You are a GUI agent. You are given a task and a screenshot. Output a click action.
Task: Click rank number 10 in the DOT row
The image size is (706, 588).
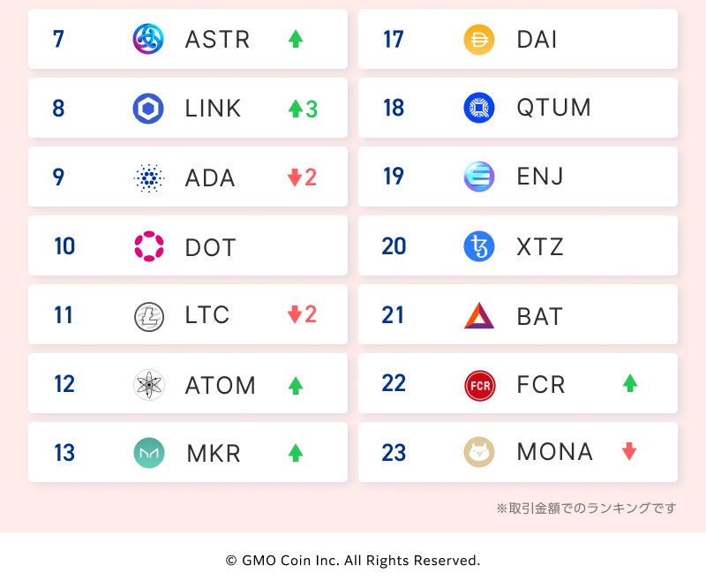pos(64,246)
